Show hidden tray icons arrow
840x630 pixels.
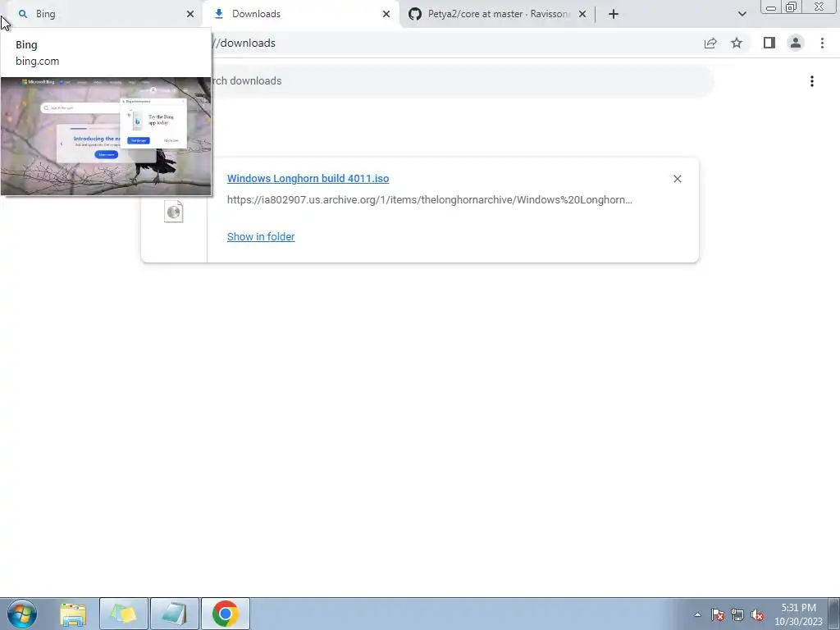pyautogui.click(x=697, y=614)
